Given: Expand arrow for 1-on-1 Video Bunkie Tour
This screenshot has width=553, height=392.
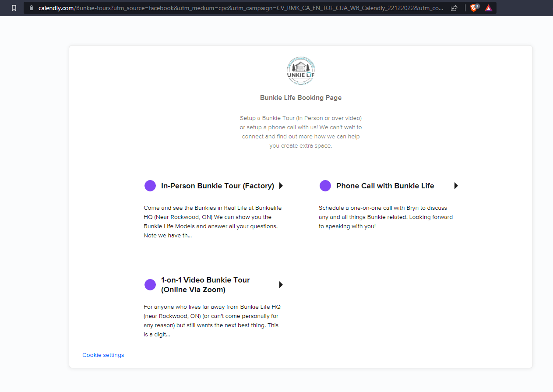Looking at the screenshot, I should click(x=281, y=285).
